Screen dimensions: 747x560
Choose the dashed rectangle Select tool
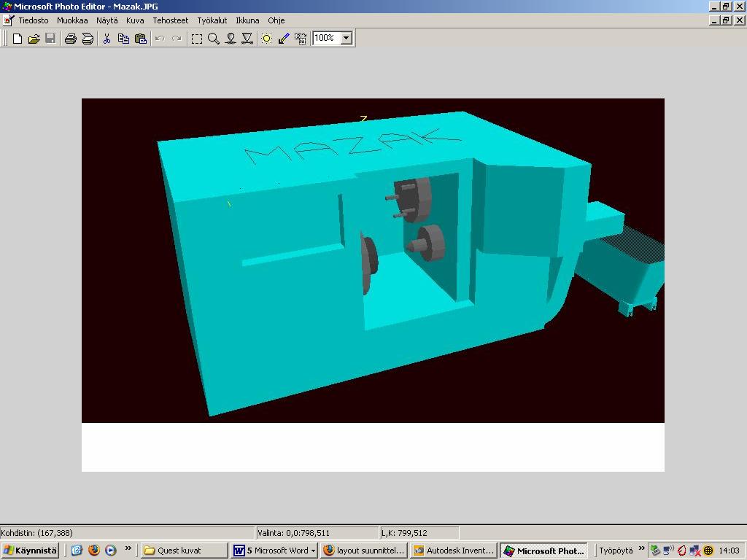(197, 39)
